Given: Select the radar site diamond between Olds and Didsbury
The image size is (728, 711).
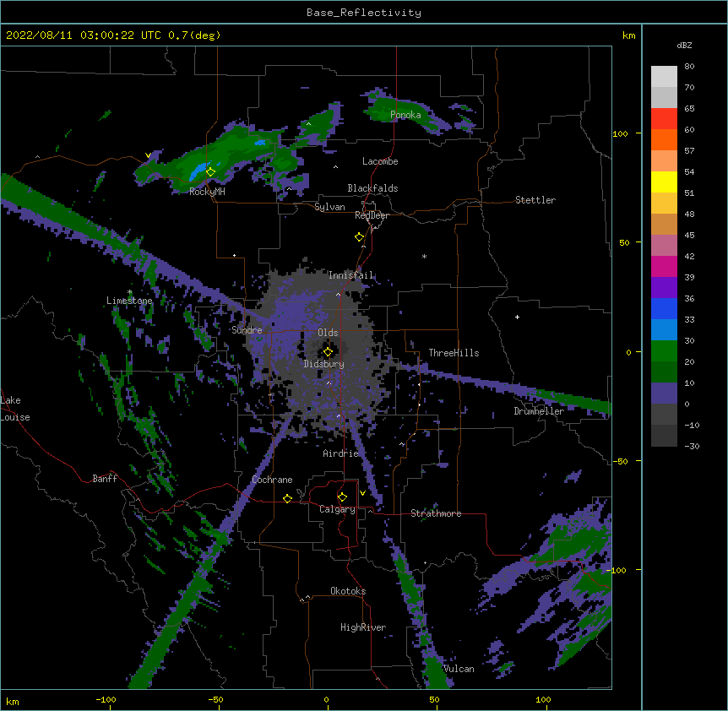Looking at the screenshot, I should [328, 352].
